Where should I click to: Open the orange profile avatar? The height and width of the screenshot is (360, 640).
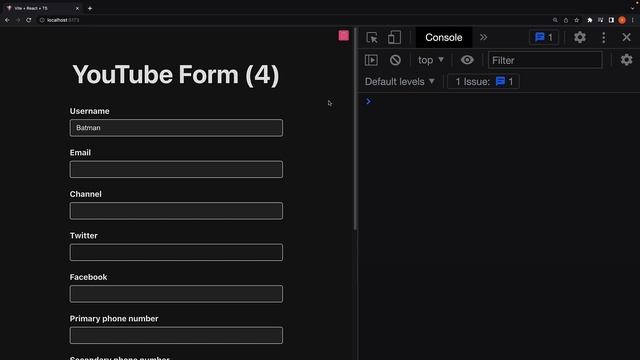pos(622,20)
